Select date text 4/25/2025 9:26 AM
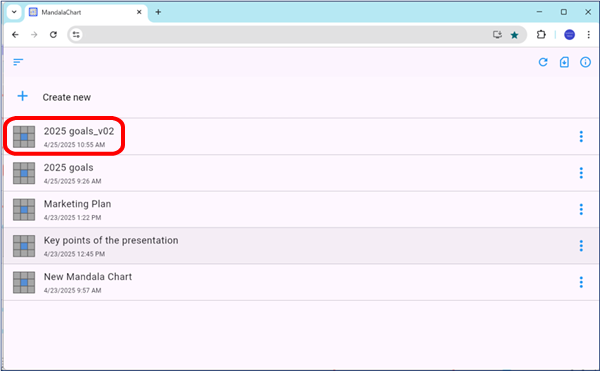Viewport: 600px width, 371px height. click(x=72, y=181)
